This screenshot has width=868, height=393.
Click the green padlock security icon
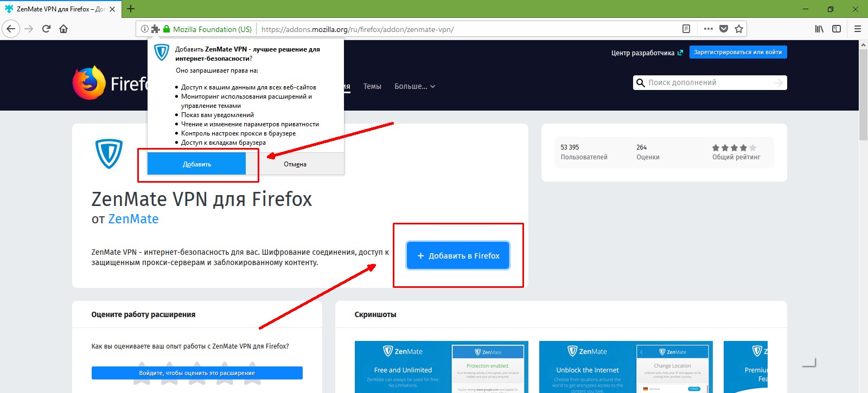[x=168, y=29]
